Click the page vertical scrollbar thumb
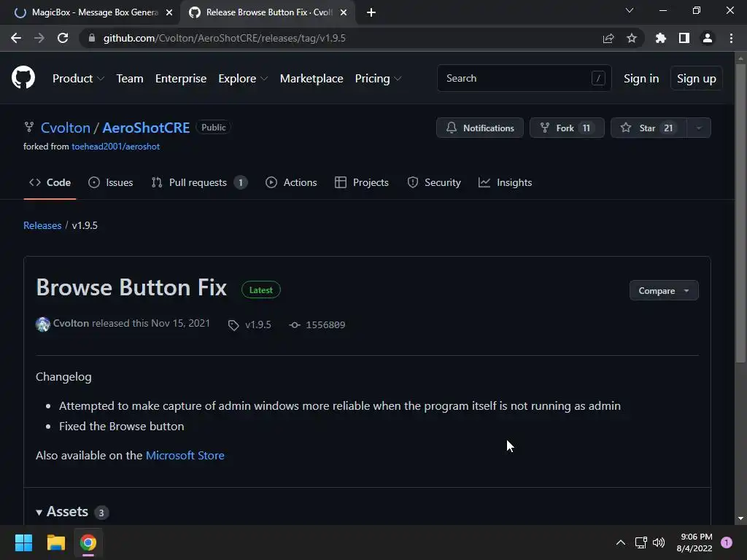The width and height of the screenshot is (747, 560). (740, 214)
